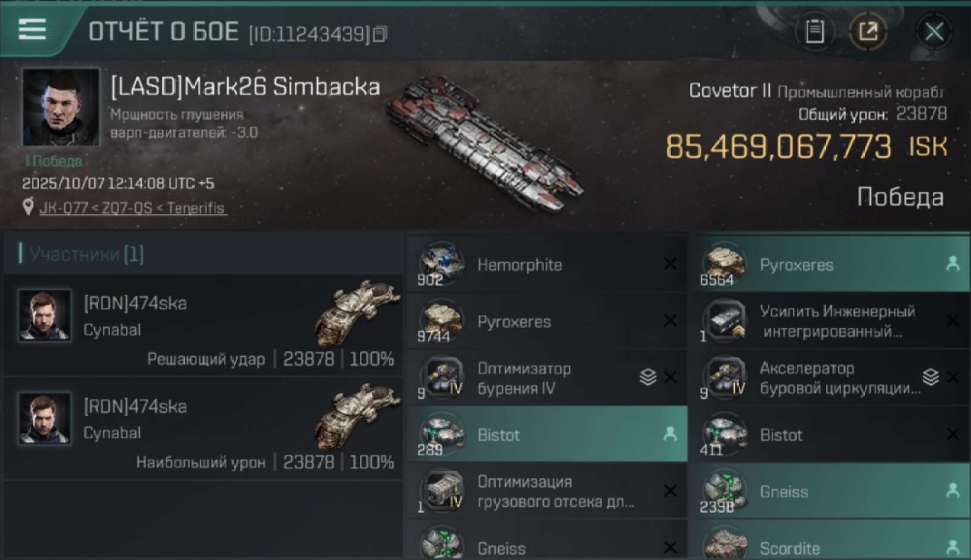Screen dimensions: 971x560
Task: Expand the Акселератор буровой циркуляции stack
Action: [931, 378]
